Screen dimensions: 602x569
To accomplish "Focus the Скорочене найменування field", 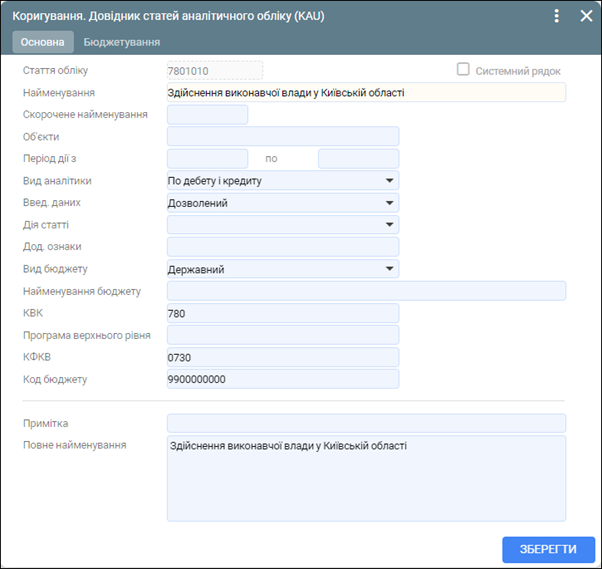I will pyautogui.click(x=207, y=115).
